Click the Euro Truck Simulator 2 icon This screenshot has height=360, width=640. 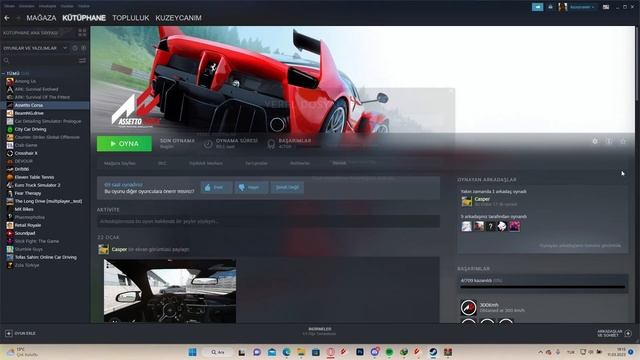pyautogui.click(x=10, y=185)
